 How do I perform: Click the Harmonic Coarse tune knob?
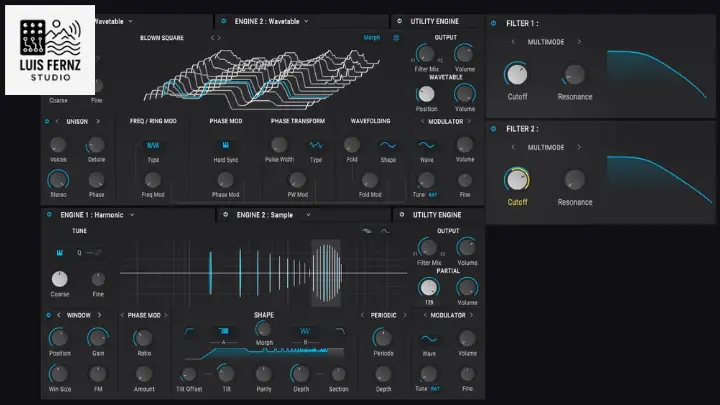click(x=60, y=279)
